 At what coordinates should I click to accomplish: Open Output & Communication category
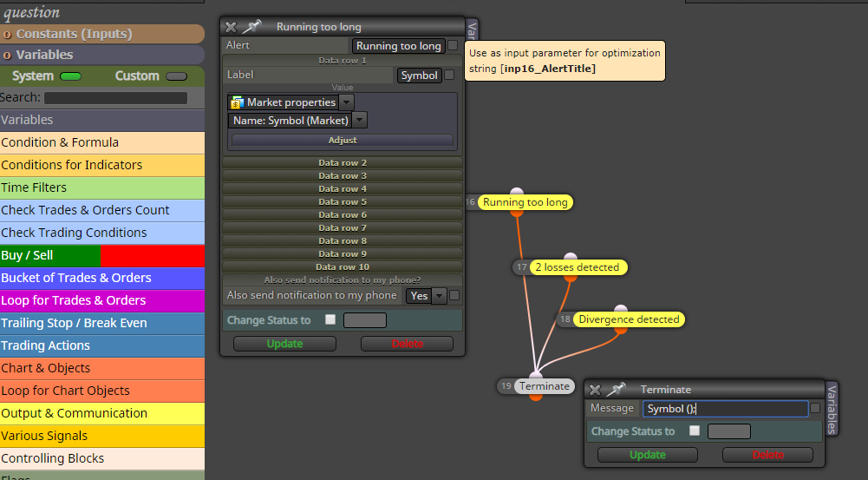(101, 413)
